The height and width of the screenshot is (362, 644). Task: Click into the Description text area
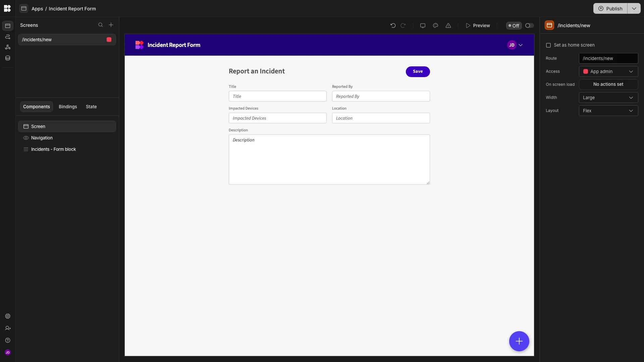pyautogui.click(x=329, y=160)
